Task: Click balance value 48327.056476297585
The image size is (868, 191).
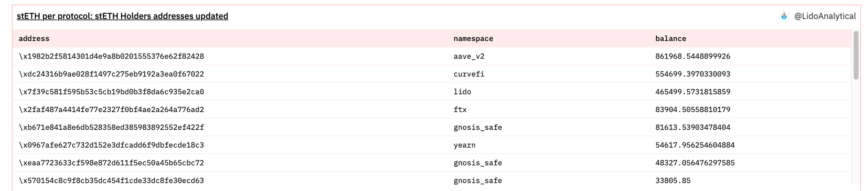Action: click(695, 163)
